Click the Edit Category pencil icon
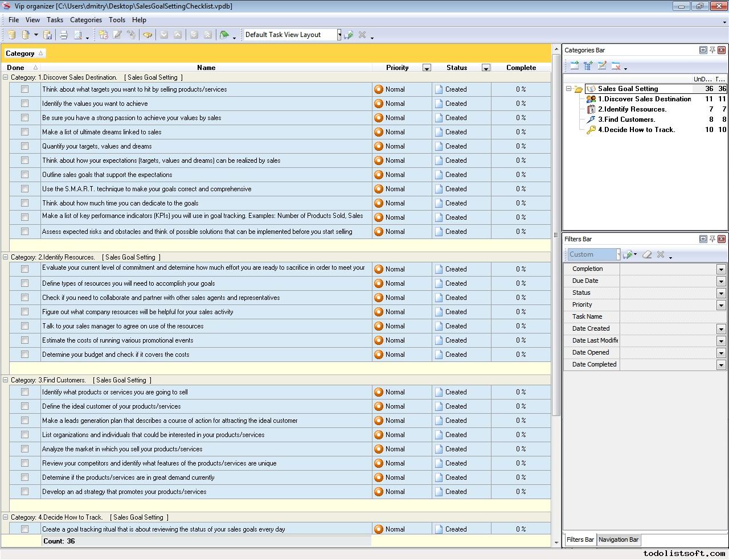This screenshot has width=729, height=560. 602,66
